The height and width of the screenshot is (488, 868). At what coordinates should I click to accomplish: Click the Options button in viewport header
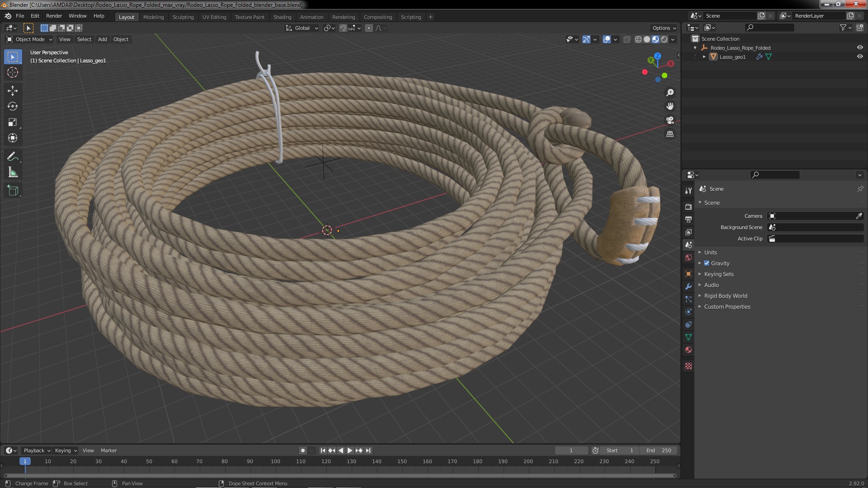(x=664, y=28)
